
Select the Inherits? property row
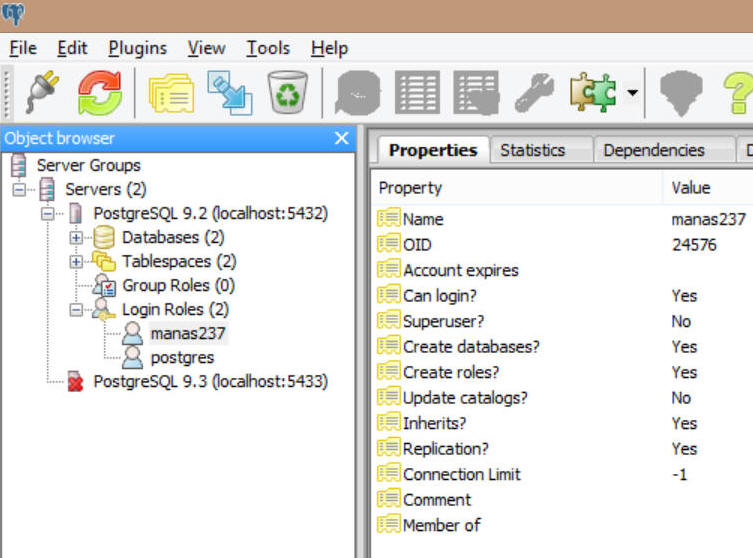click(563, 423)
